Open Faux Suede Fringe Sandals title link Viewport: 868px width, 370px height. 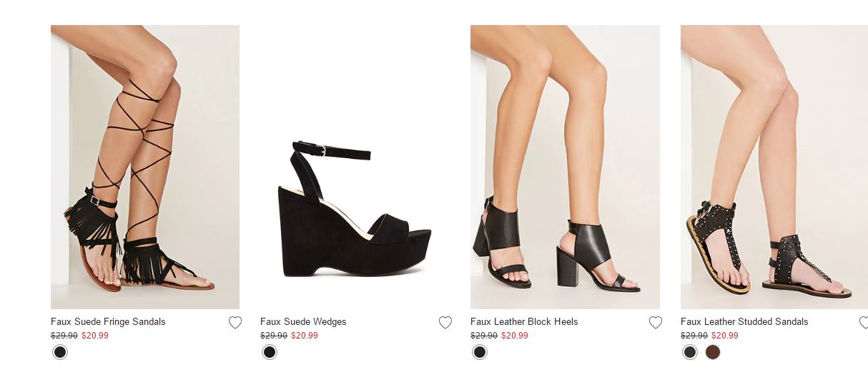click(x=108, y=322)
